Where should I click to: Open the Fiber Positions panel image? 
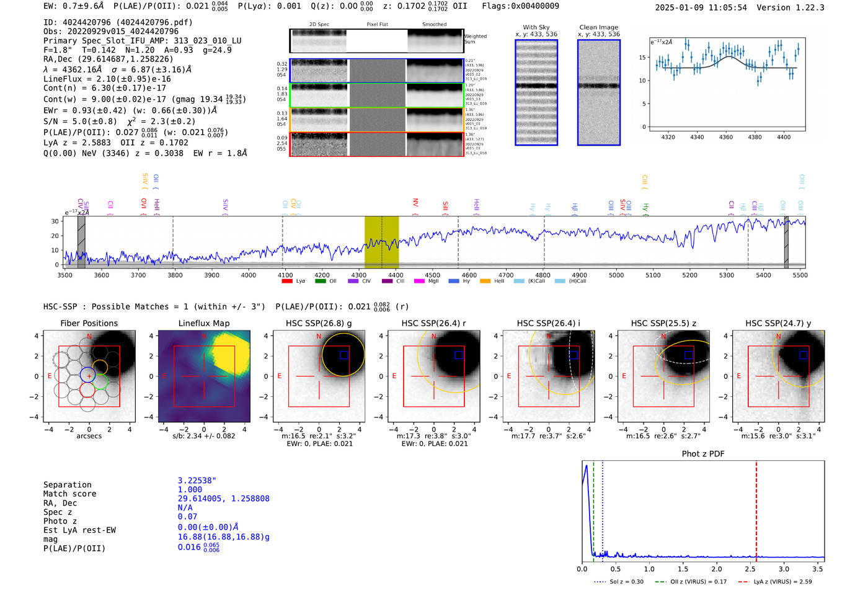coord(89,376)
